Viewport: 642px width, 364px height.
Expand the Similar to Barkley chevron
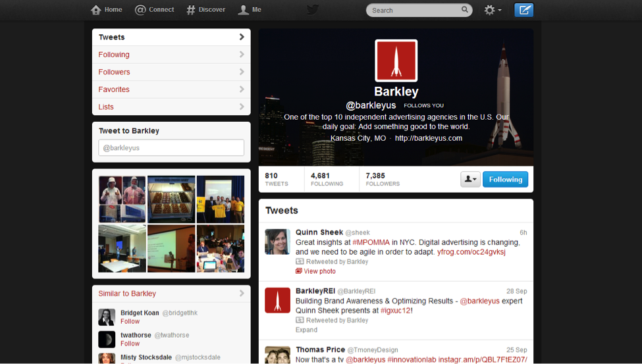pos(242,293)
